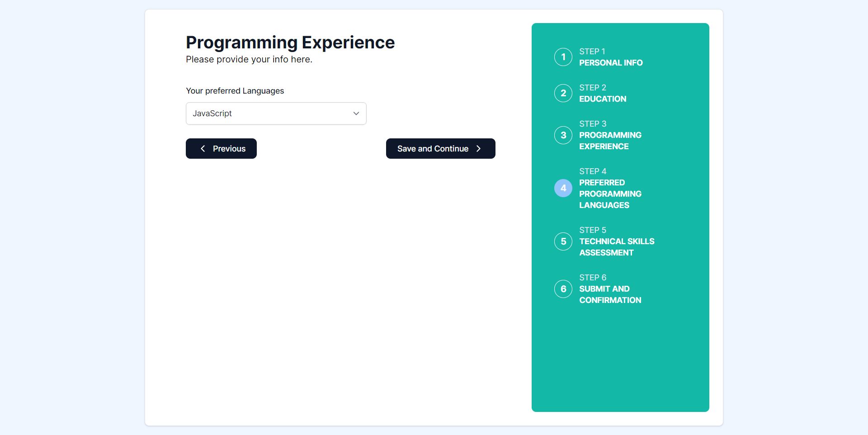The width and height of the screenshot is (868, 435).
Task: Click the Programming Experience page heading
Action: tap(290, 43)
